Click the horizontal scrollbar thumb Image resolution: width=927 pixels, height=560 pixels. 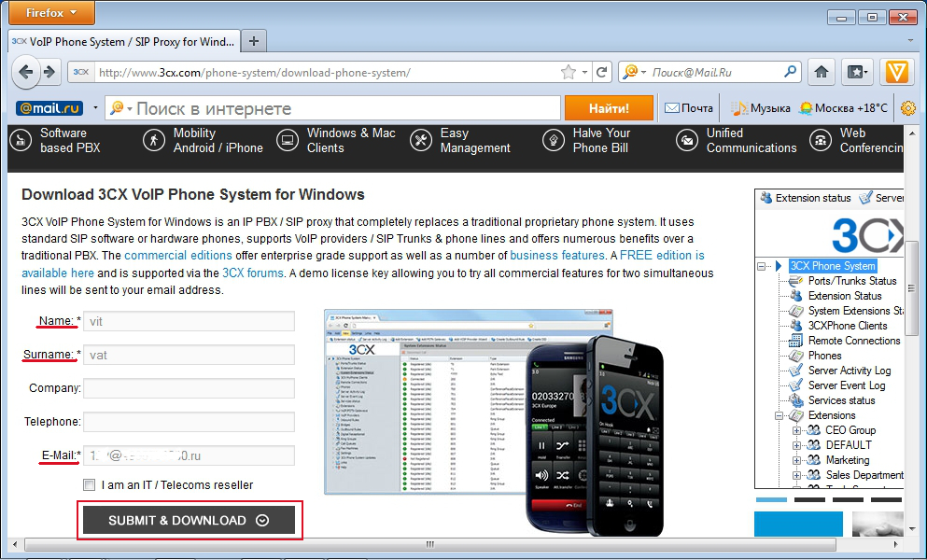[429, 544]
